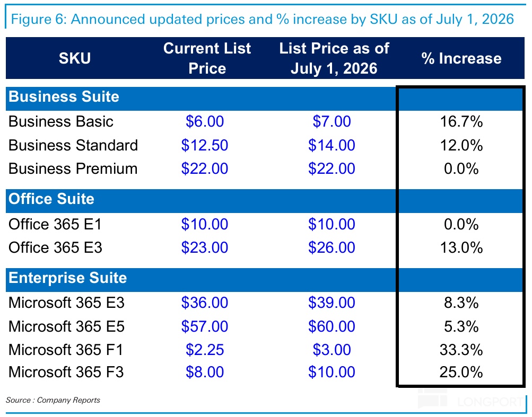532x417 pixels.
Task: Click the Microsoft 365 E3 row label
Action: pos(66,303)
